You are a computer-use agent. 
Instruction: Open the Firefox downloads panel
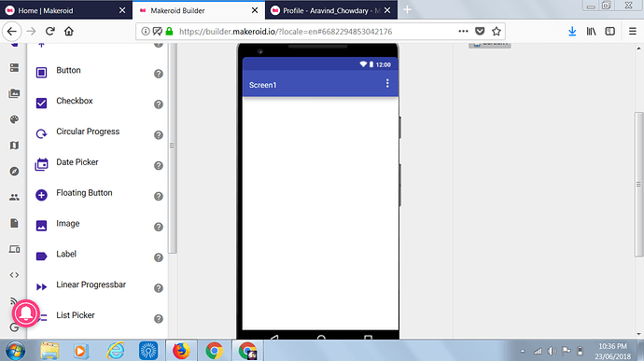click(x=572, y=31)
